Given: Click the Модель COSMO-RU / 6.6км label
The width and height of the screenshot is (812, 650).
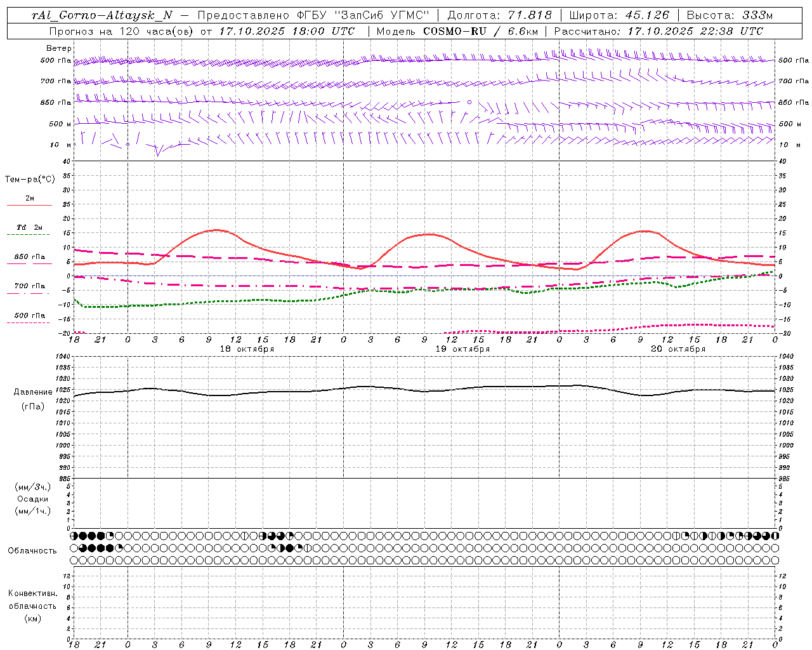Looking at the screenshot, I should 457,31.
